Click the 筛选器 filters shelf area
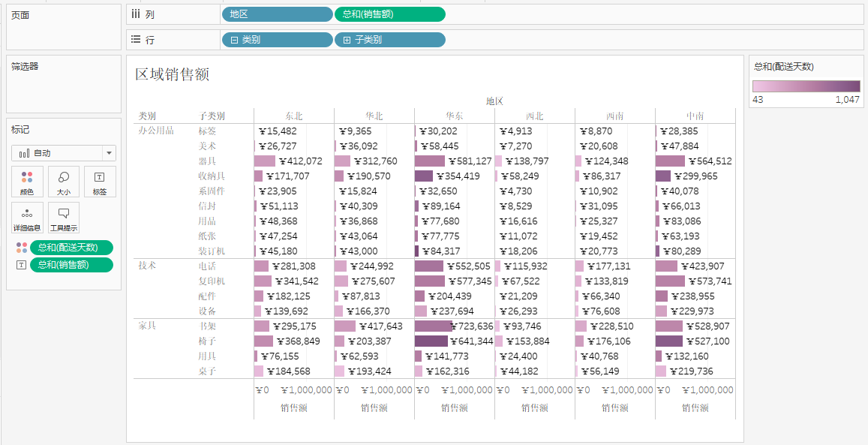Image resolution: width=868 pixels, height=445 pixels. [64, 92]
